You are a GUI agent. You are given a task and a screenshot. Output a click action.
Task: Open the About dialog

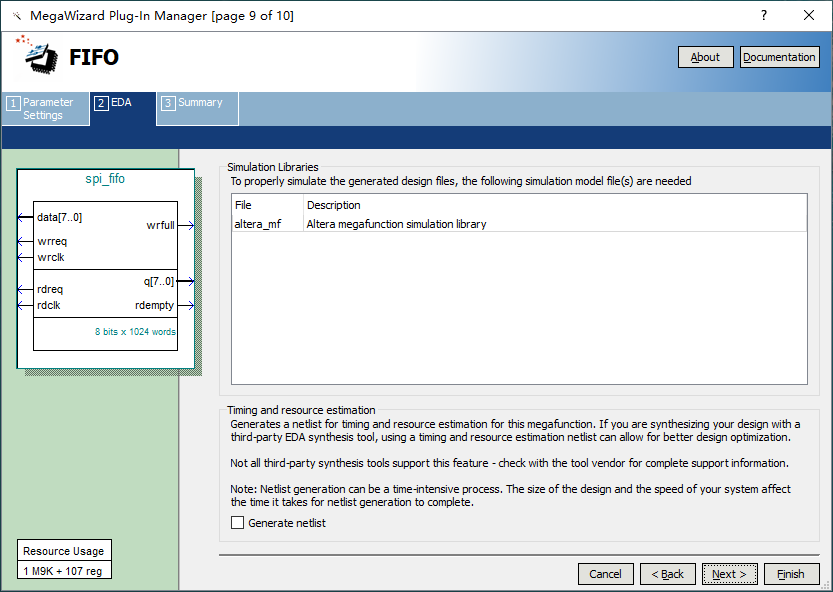click(x=705, y=57)
